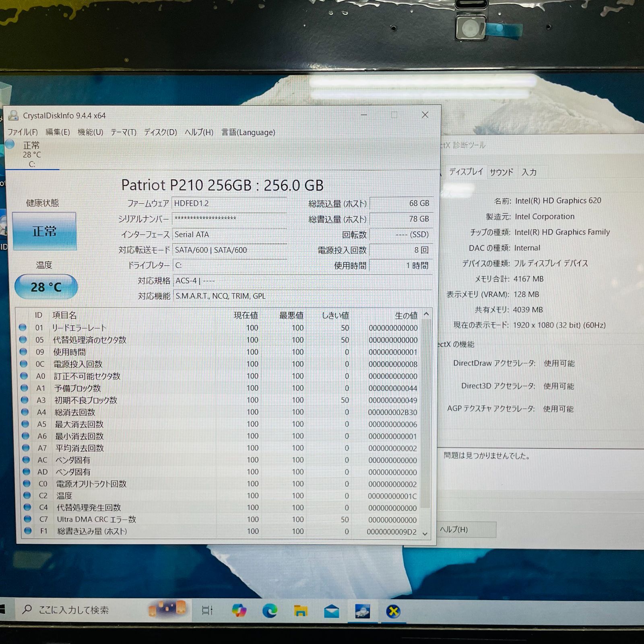Viewport: 644px width, 644px height.
Task: Click the status dot for AC ベンダ固有
Action: coord(27,460)
